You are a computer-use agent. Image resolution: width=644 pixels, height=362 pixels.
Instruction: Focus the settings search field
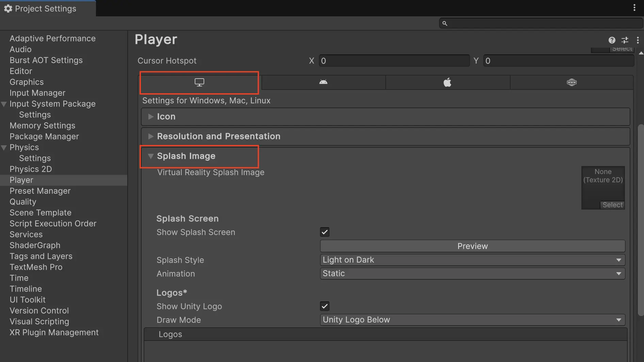(541, 23)
